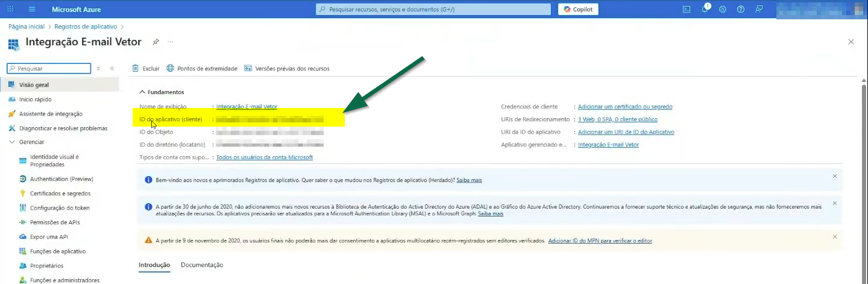Switch to the Documentação tab

coord(202,265)
